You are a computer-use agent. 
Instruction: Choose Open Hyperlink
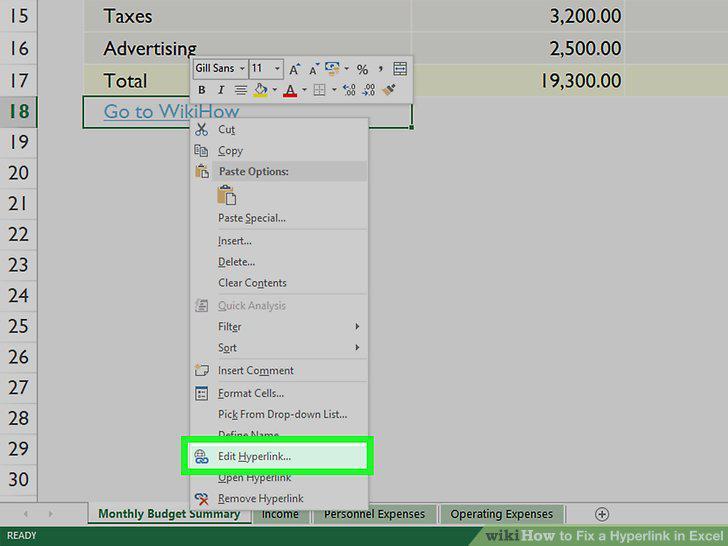280,478
